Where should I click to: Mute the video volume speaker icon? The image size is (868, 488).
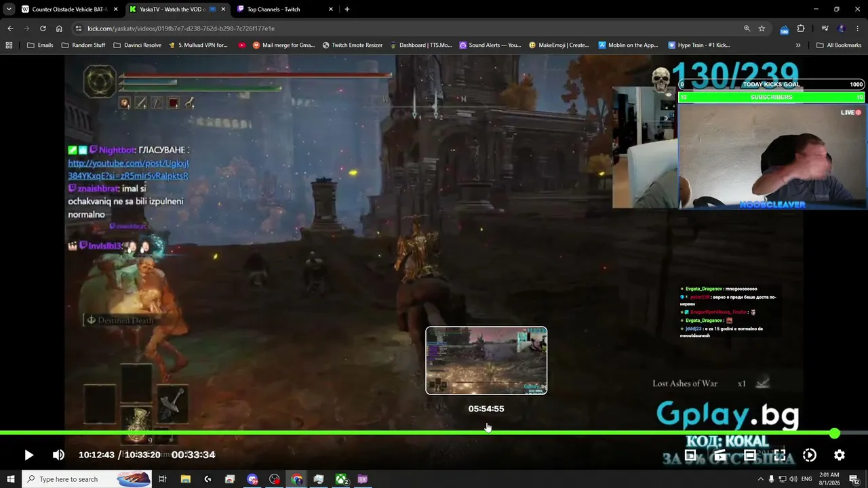59,455
